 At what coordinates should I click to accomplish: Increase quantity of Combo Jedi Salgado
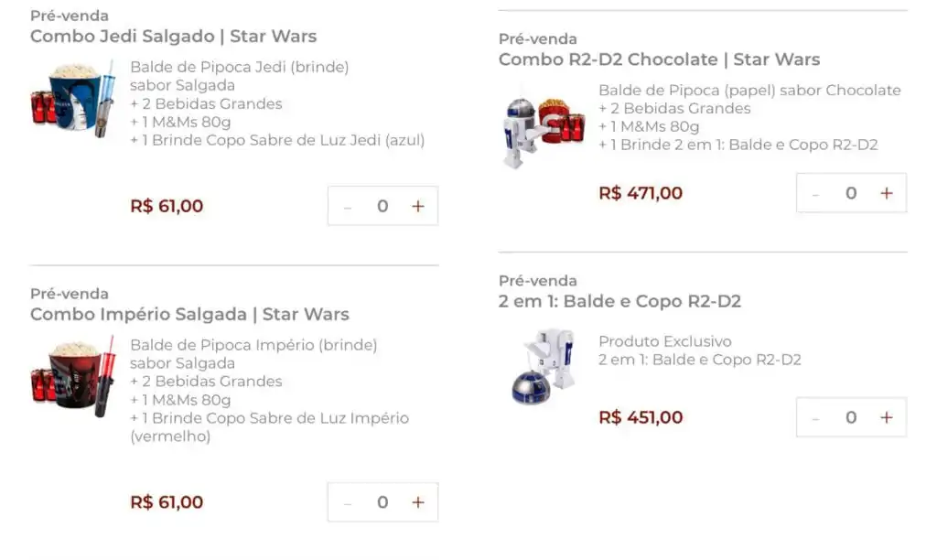coord(417,206)
